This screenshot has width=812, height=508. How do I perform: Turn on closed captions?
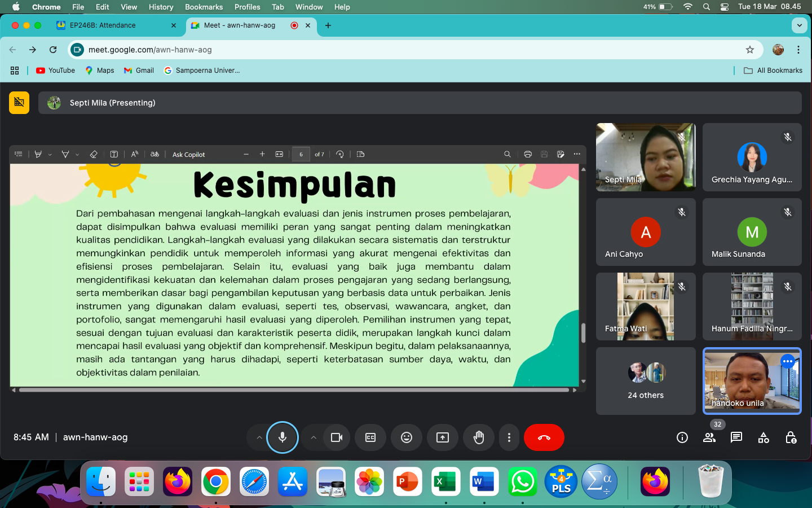[370, 437]
